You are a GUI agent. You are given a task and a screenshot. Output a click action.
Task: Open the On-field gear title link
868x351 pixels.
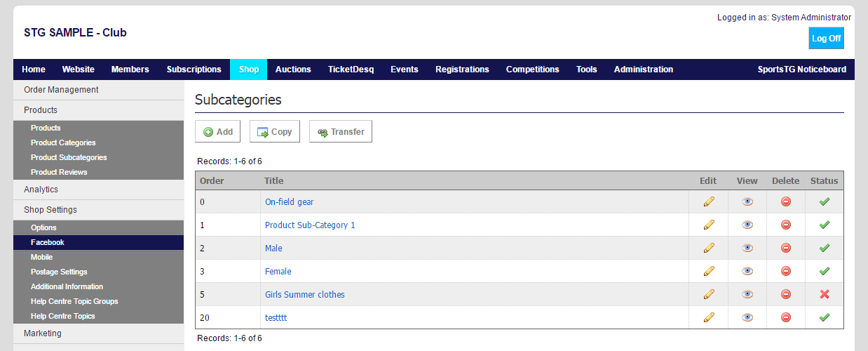(x=289, y=201)
